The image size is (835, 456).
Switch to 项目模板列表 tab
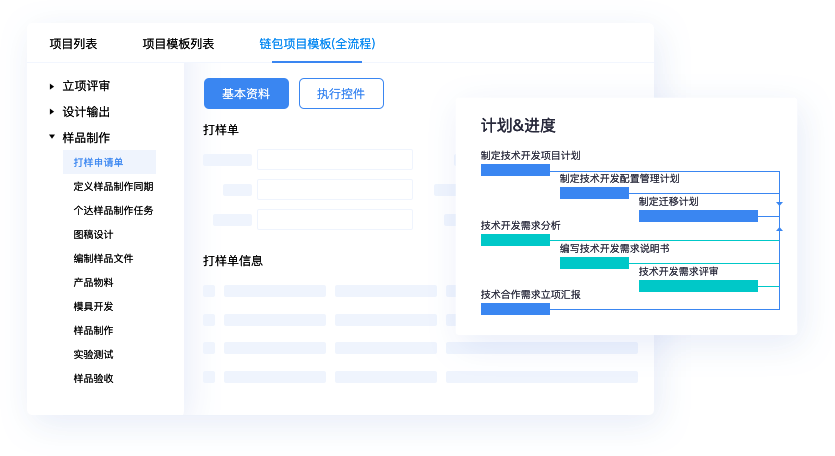[178, 44]
